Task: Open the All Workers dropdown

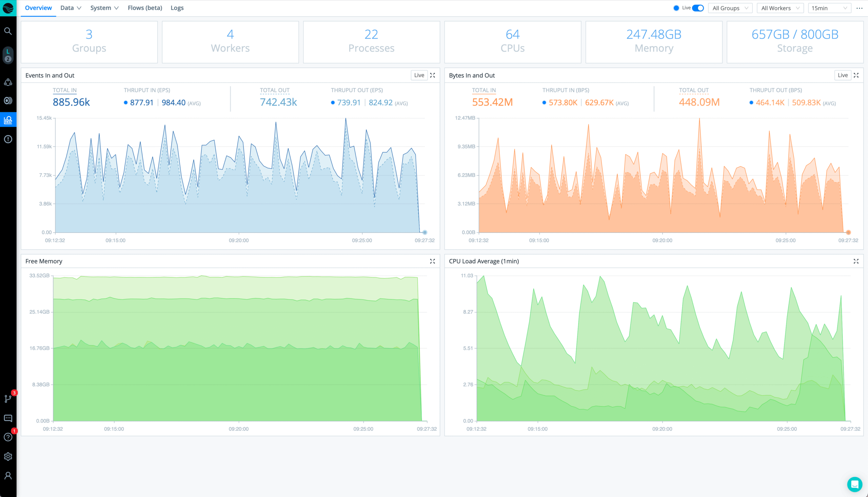Action: [x=780, y=8]
